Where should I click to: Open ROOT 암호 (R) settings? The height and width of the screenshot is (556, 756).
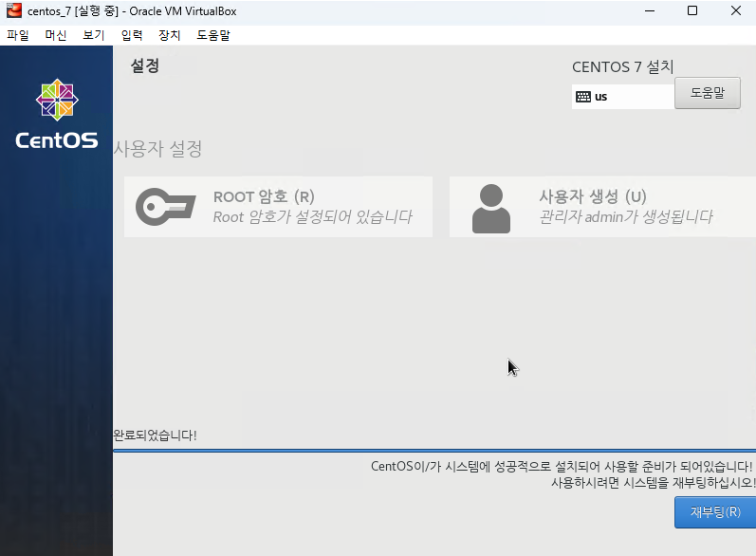[278, 207]
